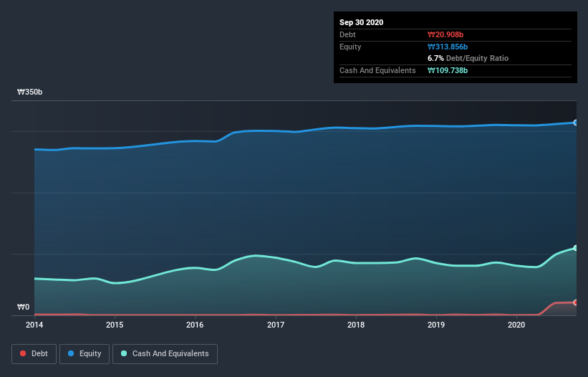Click the Equity label in the tooltip
588x377 pixels.
coord(350,47)
